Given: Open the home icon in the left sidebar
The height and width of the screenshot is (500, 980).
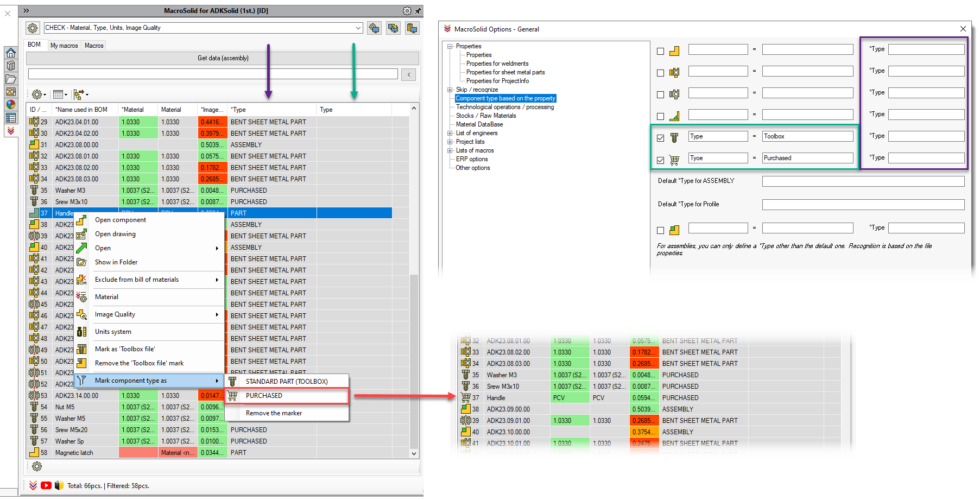Looking at the screenshot, I should pyautogui.click(x=10, y=53).
